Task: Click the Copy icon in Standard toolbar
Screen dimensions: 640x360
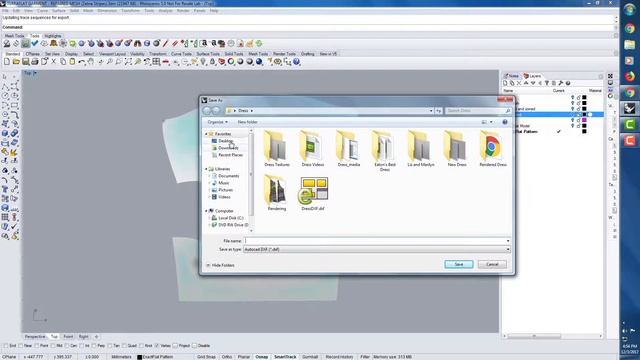Action: coord(63,62)
